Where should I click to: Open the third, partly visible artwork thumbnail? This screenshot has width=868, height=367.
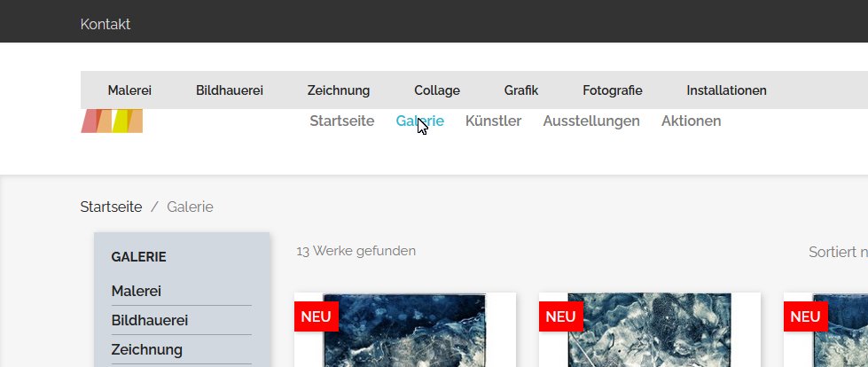(826, 330)
